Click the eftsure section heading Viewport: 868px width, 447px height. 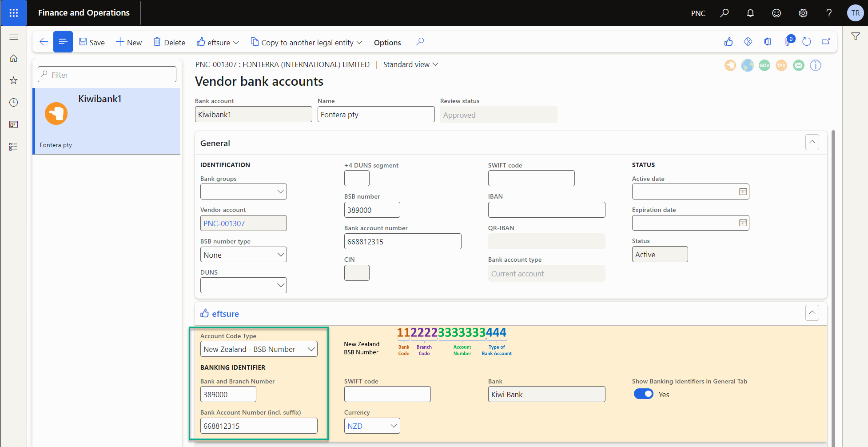click(x=225, y=314)
